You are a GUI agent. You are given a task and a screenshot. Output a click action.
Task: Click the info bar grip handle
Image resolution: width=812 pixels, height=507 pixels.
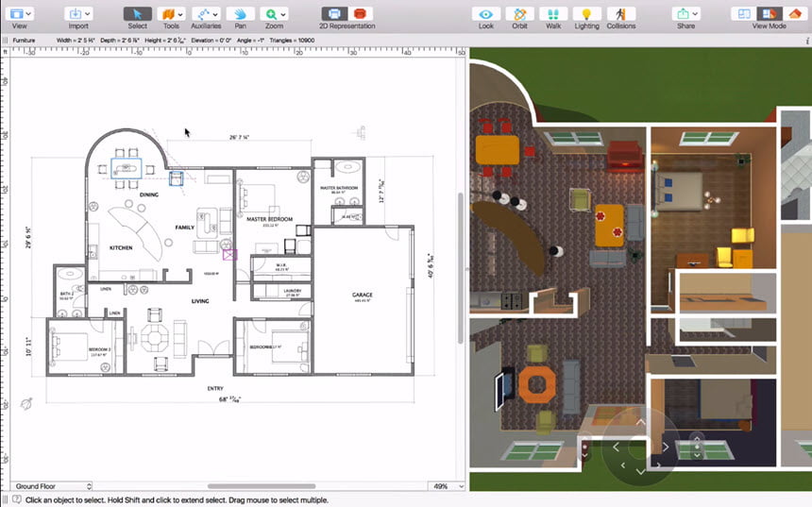pos(5,41)
